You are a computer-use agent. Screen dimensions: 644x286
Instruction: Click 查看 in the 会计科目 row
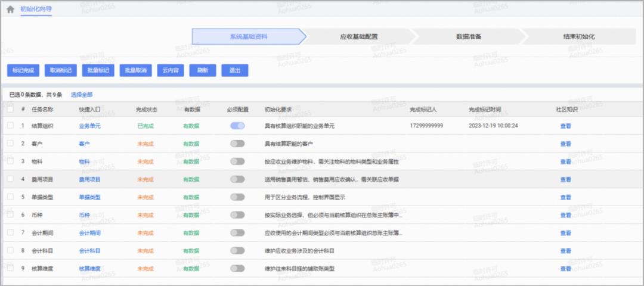pos(565,251)
